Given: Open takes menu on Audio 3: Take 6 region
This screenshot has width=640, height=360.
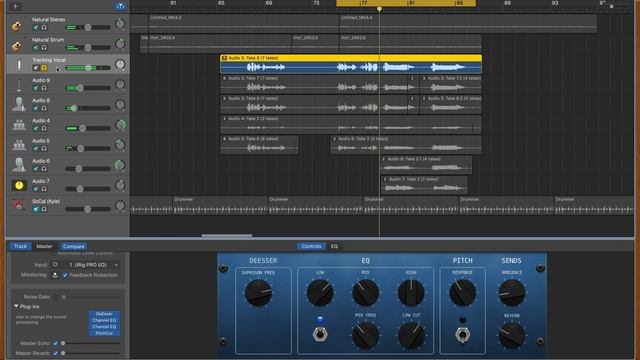Looking at the screenshot, I should click(x=224, y=98).
